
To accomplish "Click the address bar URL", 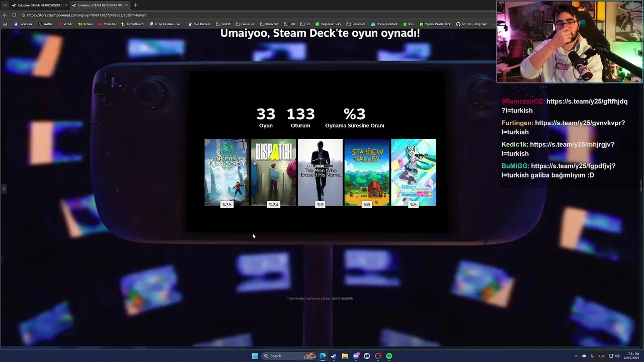I will [x=87, y=15].
